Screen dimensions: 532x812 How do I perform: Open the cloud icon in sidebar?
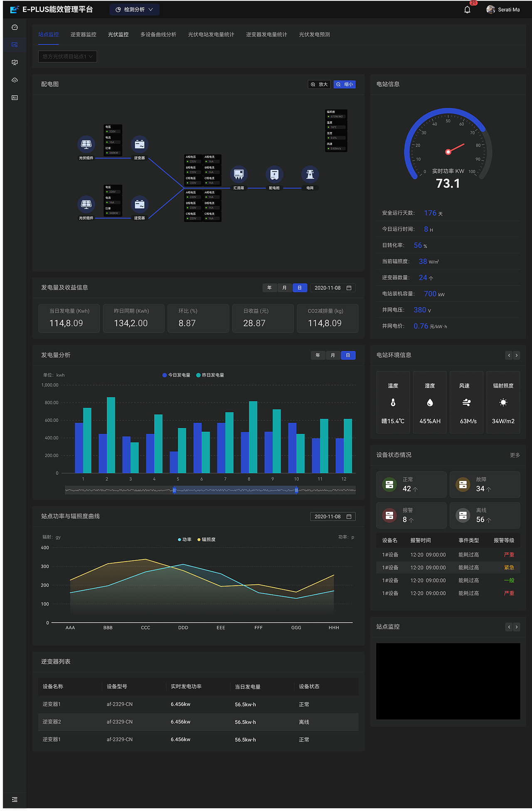click(x=15, y=80)
